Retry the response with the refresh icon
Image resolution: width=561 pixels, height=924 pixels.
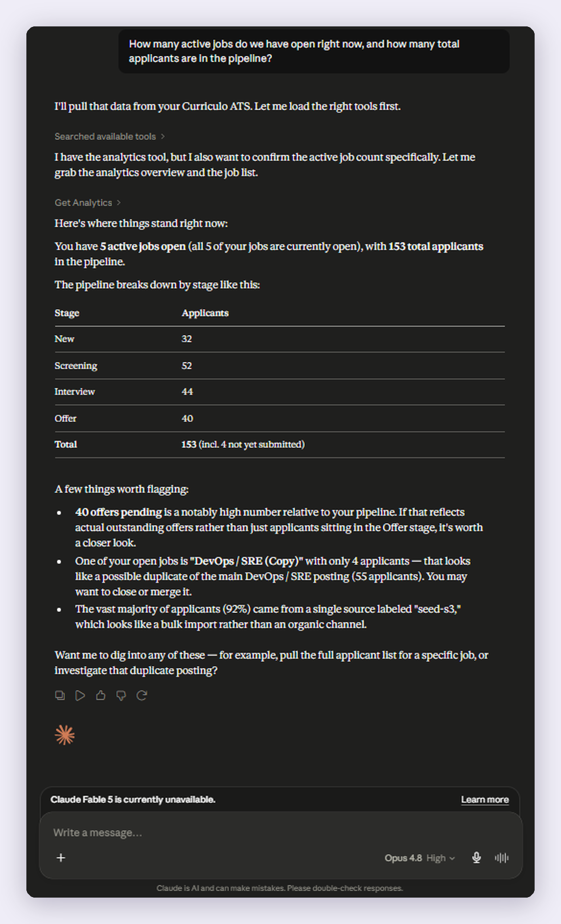pyautogui.click(x=142, y=695)
